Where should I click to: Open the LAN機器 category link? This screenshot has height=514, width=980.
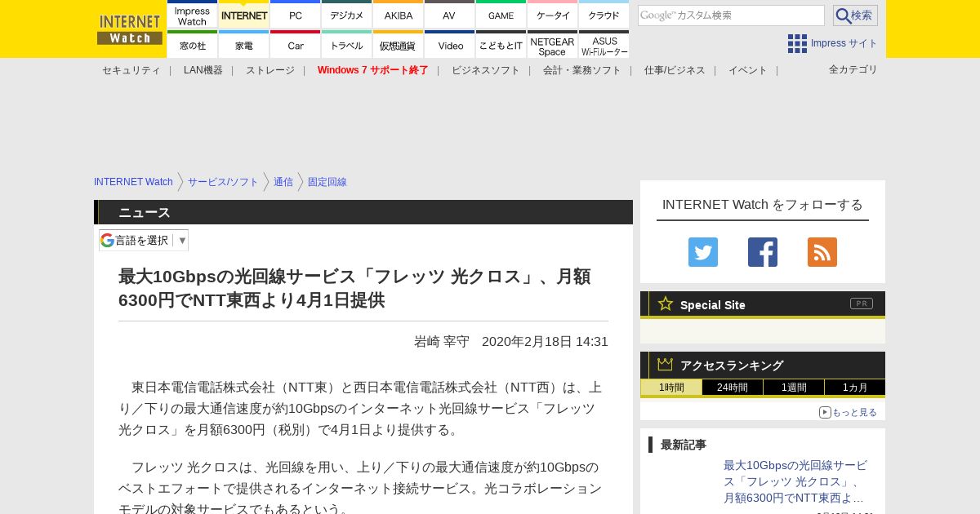[203, 70]
